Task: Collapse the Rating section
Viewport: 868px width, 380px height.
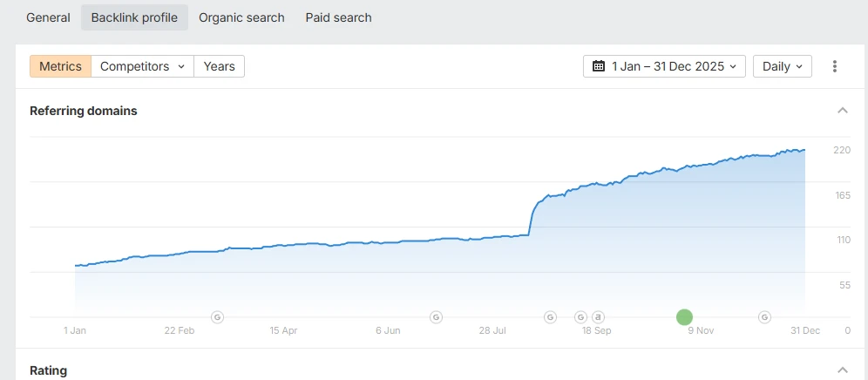Action: [843, 370]
